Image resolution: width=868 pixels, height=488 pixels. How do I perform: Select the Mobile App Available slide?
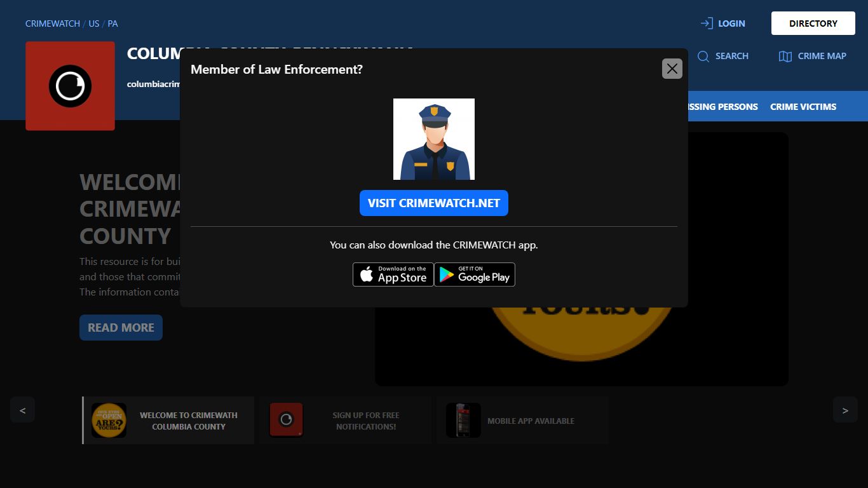(522, 421)
